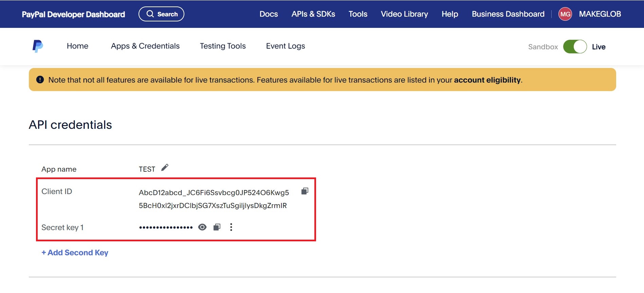The height and width of the screenshot is (293, 644).
Task: Select the Client ID value text
Action: pos(214,199)
